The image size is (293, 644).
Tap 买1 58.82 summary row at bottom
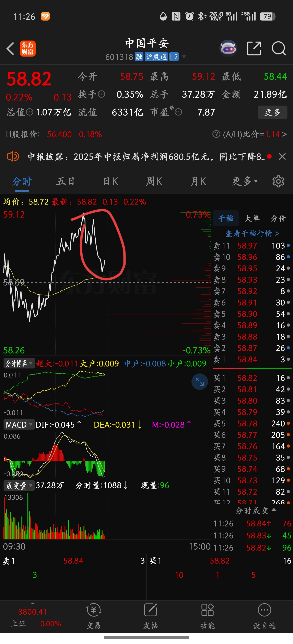(x=220, y=561)
